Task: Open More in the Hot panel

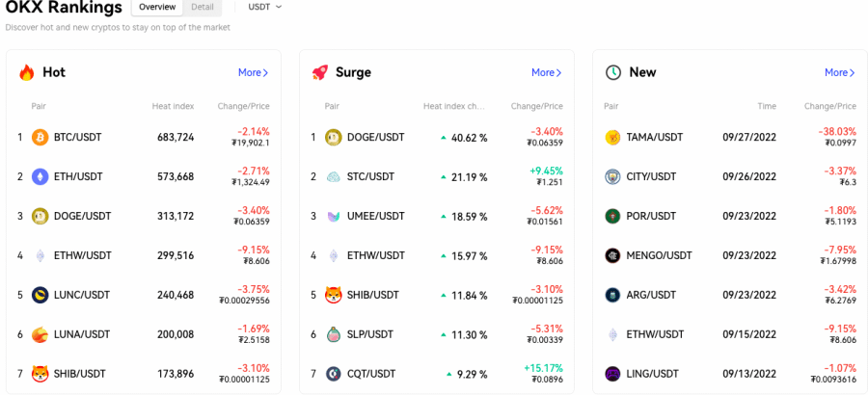Action: (x=254, y=72)
